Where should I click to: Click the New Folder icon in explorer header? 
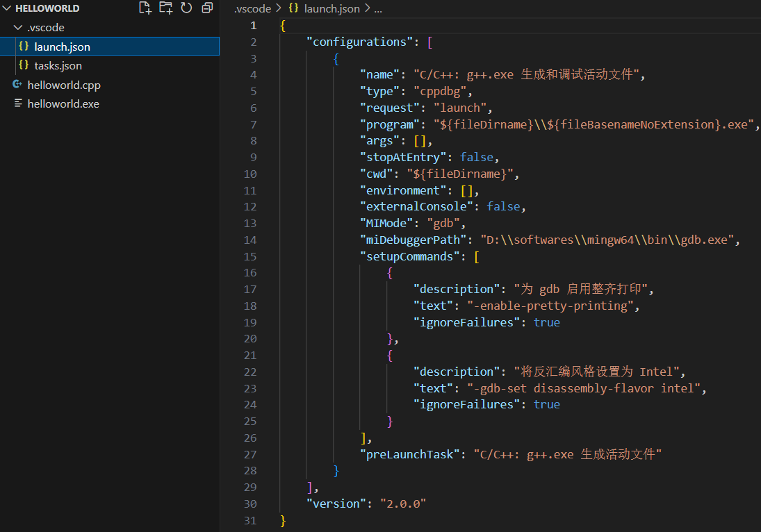point(165,8)
